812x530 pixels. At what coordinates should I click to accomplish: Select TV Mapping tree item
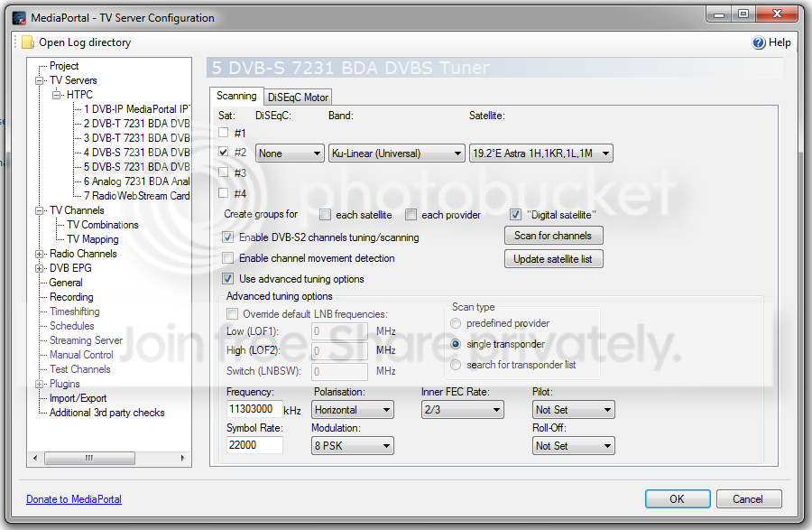point(93,240)
